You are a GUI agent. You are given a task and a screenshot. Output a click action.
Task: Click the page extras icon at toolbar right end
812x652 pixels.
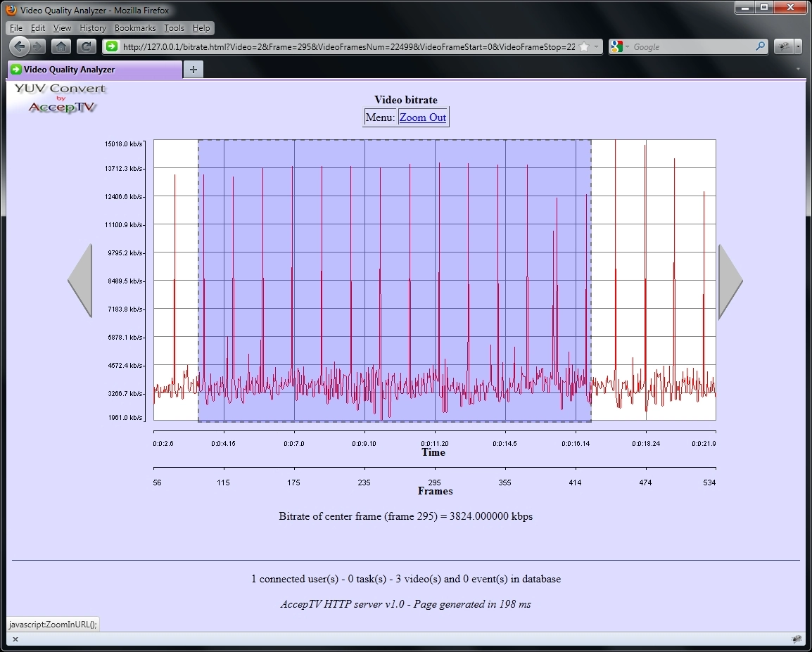click(784, 46)
